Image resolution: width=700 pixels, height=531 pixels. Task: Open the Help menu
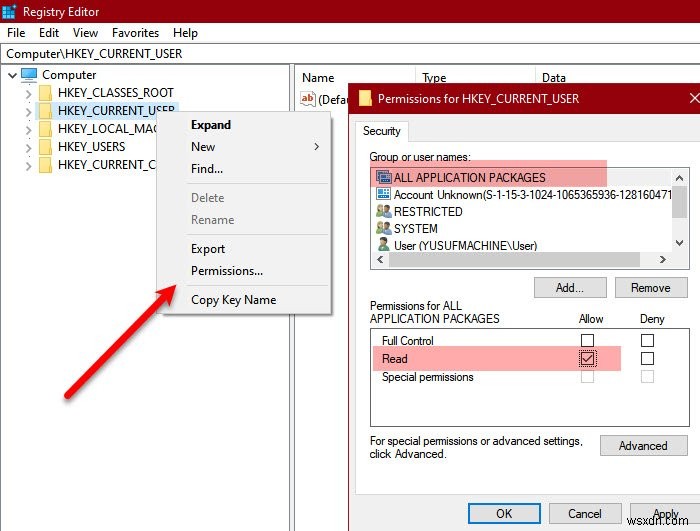(185, 33)
